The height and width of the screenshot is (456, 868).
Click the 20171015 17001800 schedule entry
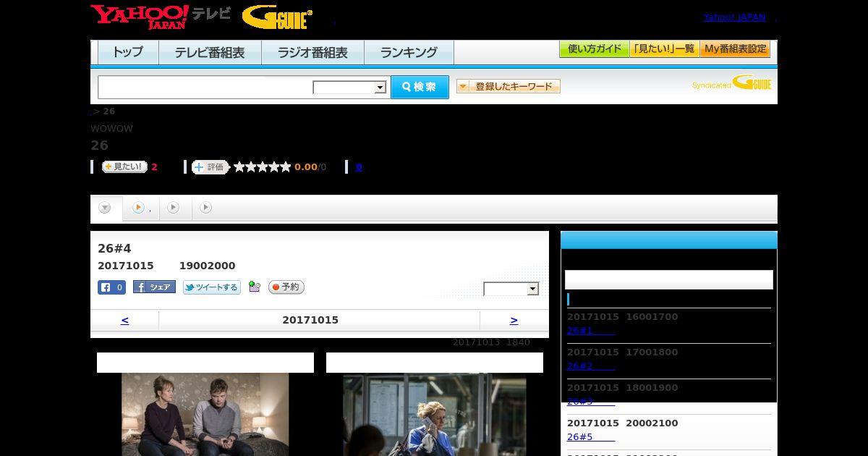[x=623, y=352]
